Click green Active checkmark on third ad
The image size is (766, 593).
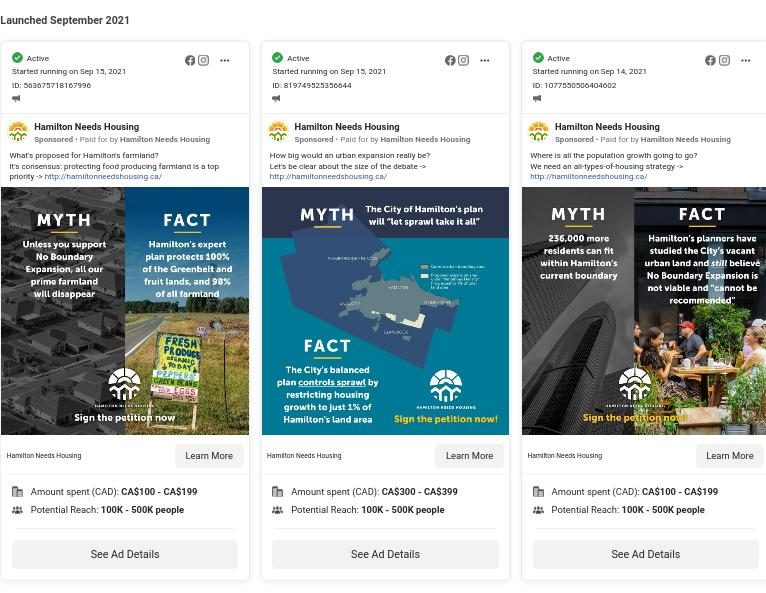[538, 58]
